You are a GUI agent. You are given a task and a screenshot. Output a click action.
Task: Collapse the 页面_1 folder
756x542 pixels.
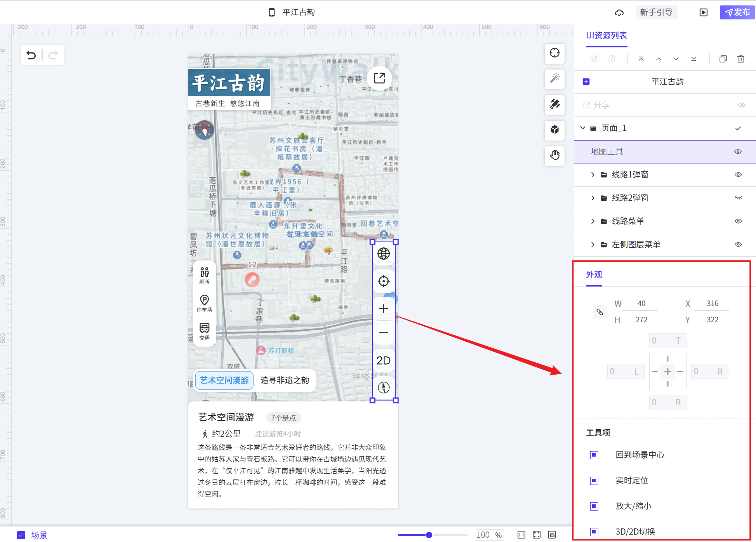[583, 128]
